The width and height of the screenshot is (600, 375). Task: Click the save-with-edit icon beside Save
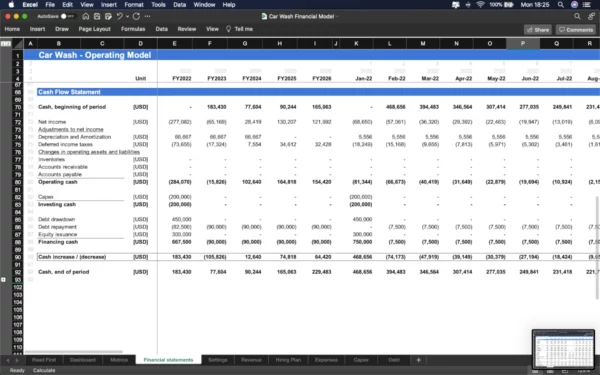108,16
